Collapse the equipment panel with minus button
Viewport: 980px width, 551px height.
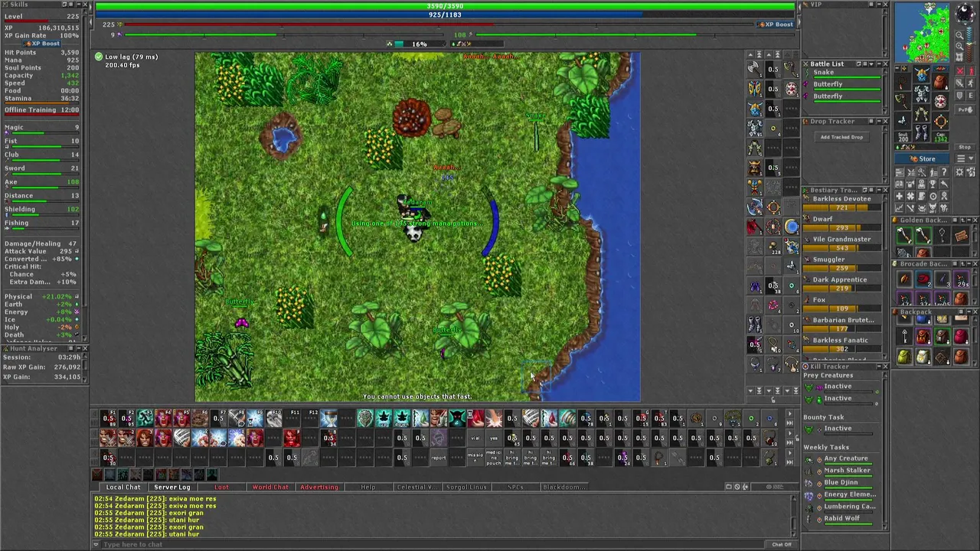897,68
